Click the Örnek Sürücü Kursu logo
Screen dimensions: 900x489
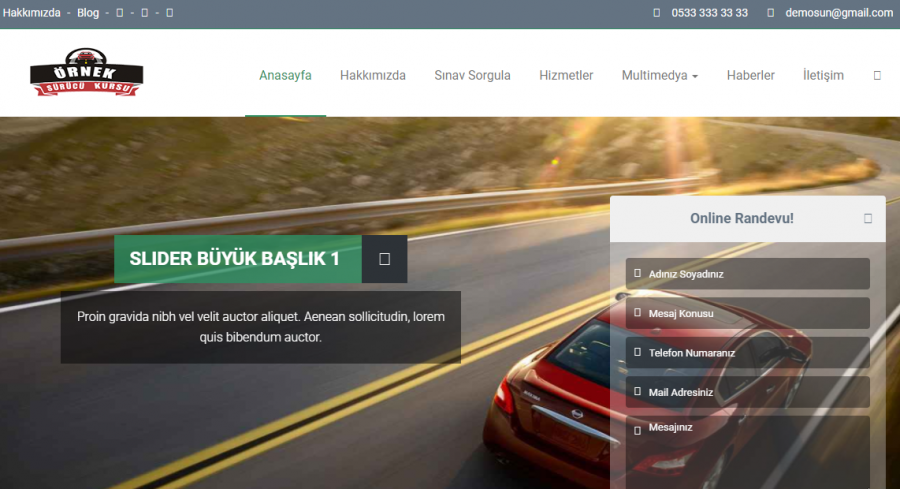(x=87, y=74)
